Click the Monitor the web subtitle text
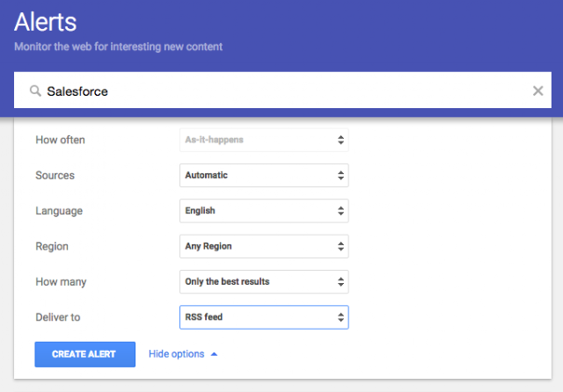Viewport: 563px width, 392px height. pos(119,46)
